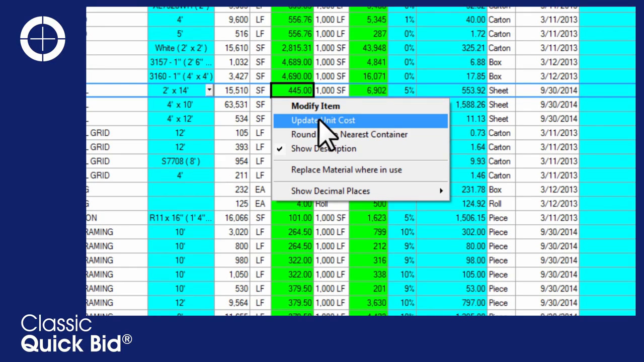Select the 17.85 box quantity cell
This screenshot has height=362, width=644.
click(x=452, y=76)
